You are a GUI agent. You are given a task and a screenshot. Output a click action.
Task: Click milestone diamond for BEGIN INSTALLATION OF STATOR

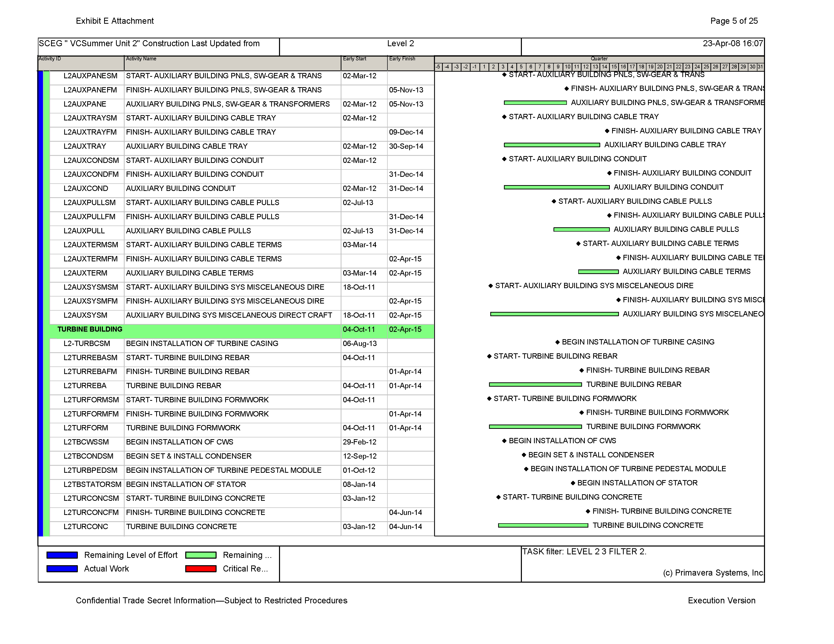pos(573,483)
